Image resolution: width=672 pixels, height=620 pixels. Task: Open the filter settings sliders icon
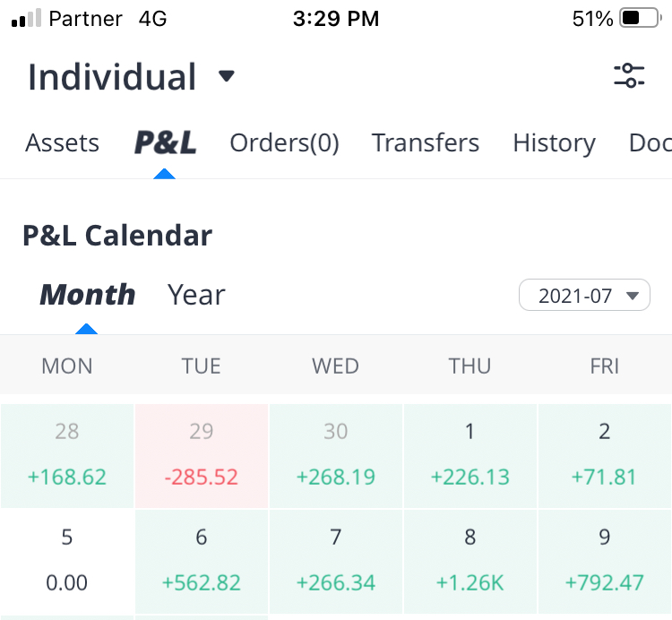pyautogui.click(x=629, y=76)
